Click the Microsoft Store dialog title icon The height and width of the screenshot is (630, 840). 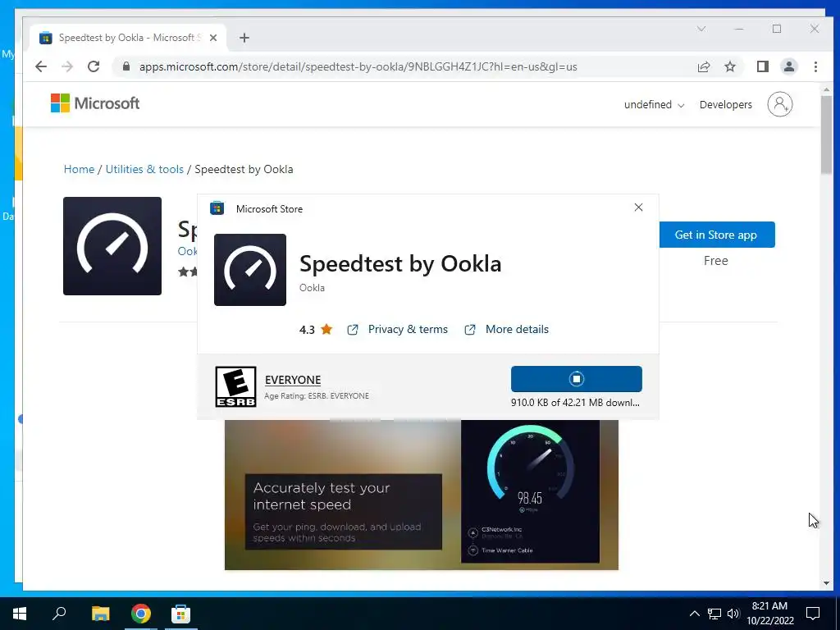(217, 208)
